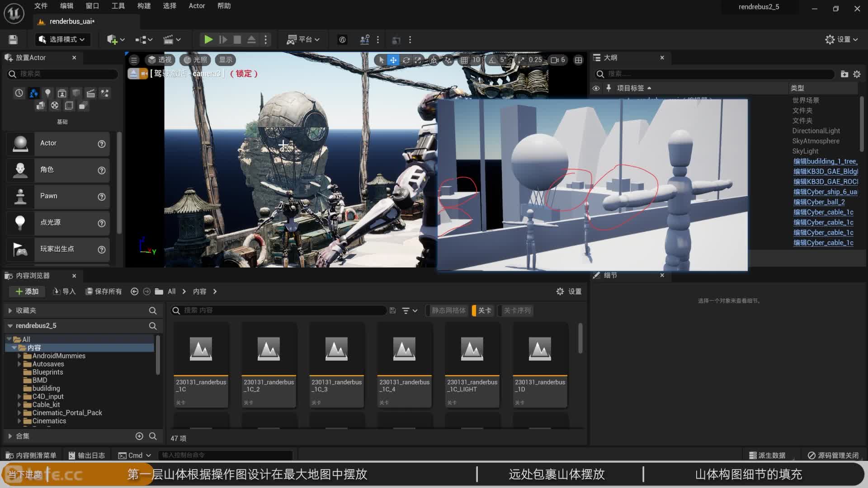Select the Lights bulb category icon
The image size is (868, 488).
(x=47, y=93)
